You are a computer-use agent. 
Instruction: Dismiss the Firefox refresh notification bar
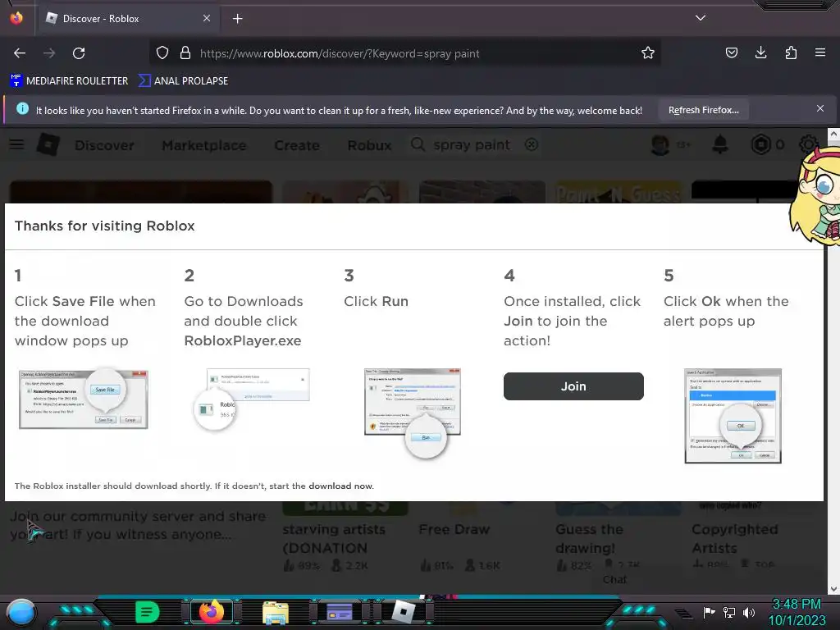tap(820, 109)
